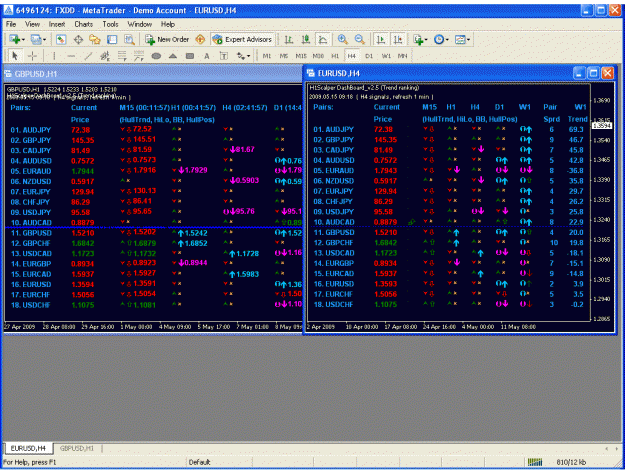Toggle Auto Scroll chart icon
This screenshot has width=625, height=470.
381,39
